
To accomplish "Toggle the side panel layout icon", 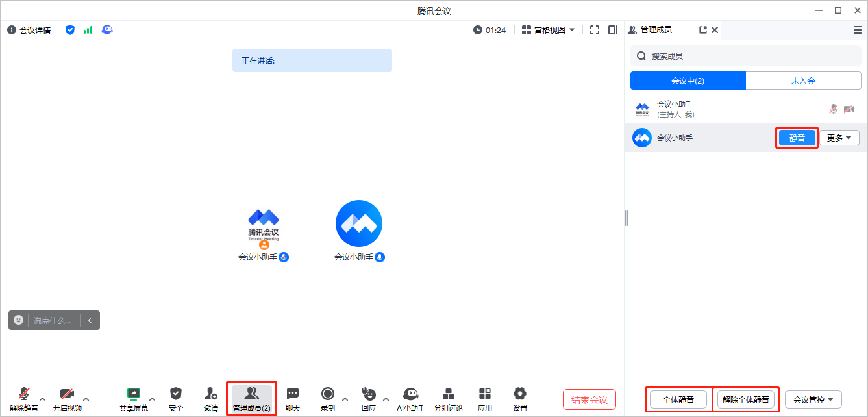I will pos(613,30).
